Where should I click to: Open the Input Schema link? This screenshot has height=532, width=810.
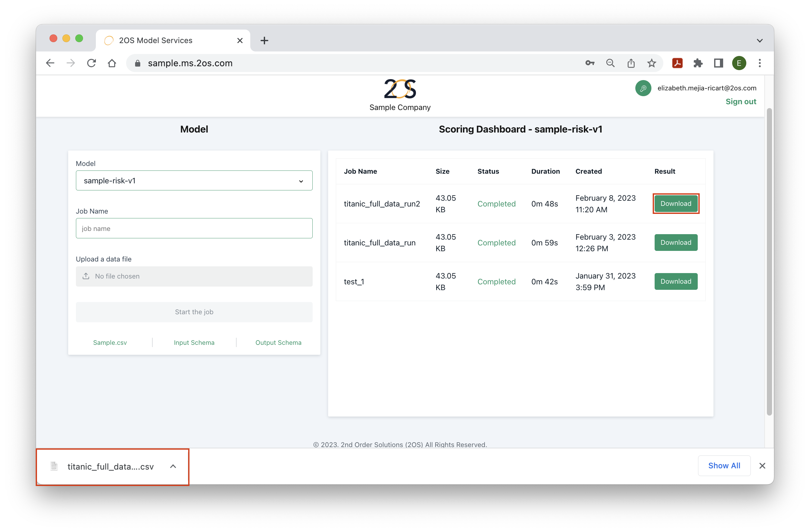pyautogui.click(x=194, y=343)
